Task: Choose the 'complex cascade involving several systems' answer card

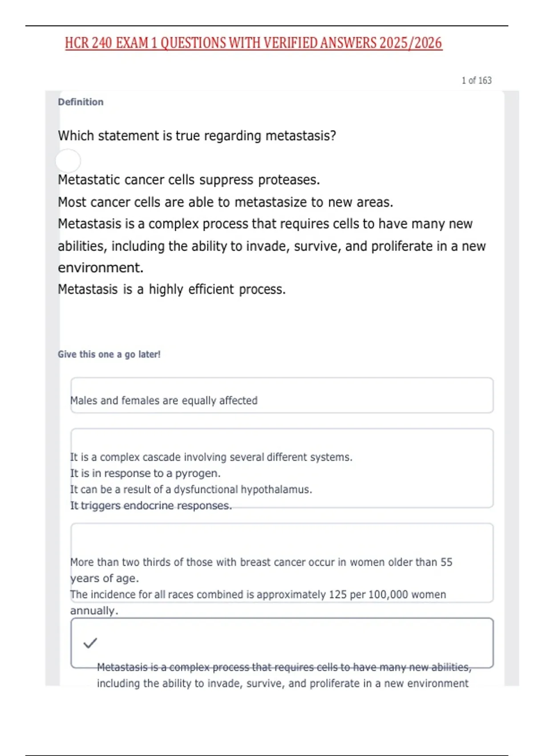Action: tap(282, 468)
